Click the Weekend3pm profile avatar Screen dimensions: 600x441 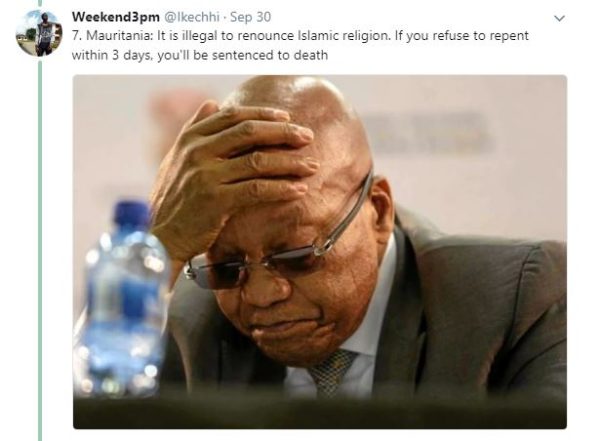[x=39, y=33]
